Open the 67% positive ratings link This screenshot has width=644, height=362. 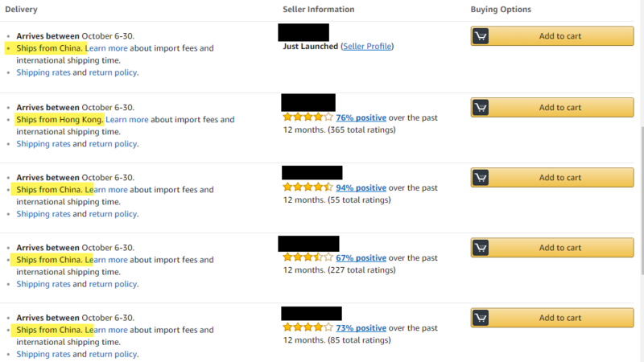[361, 258]
